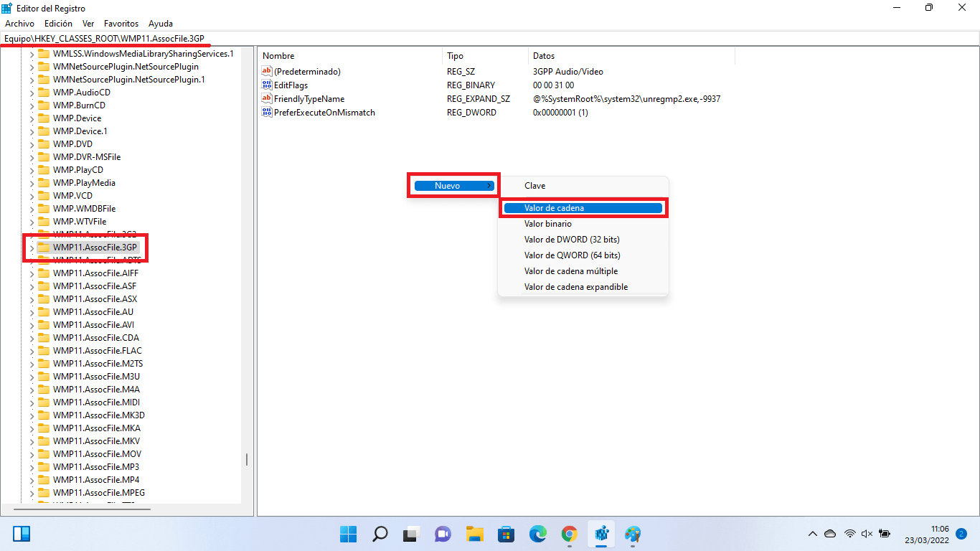Click the 3GPP Audio/Video data value

pos(568,72)
